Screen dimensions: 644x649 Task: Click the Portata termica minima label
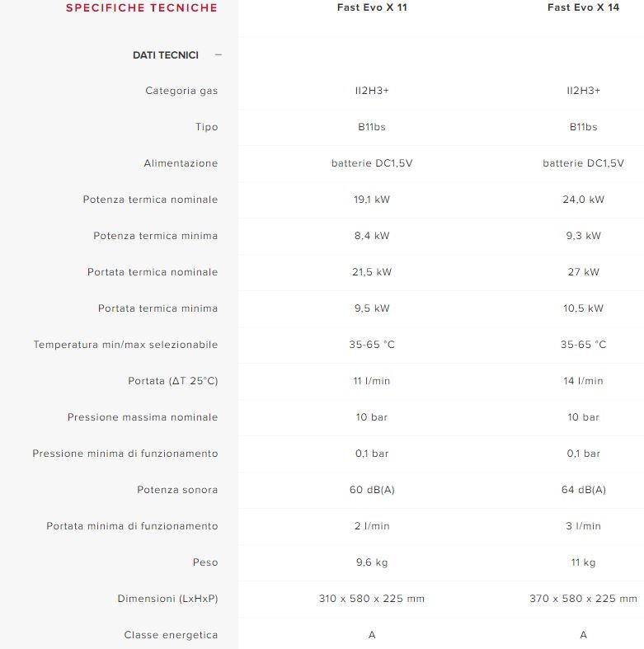point(158,308)
